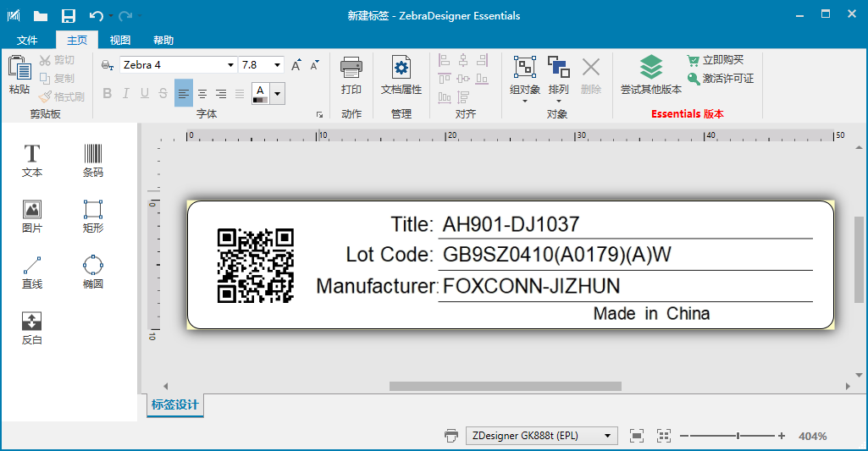Screen dimensions: 868x451
Task: Click the horizontal scrollbar thumb
Action: 506,386
